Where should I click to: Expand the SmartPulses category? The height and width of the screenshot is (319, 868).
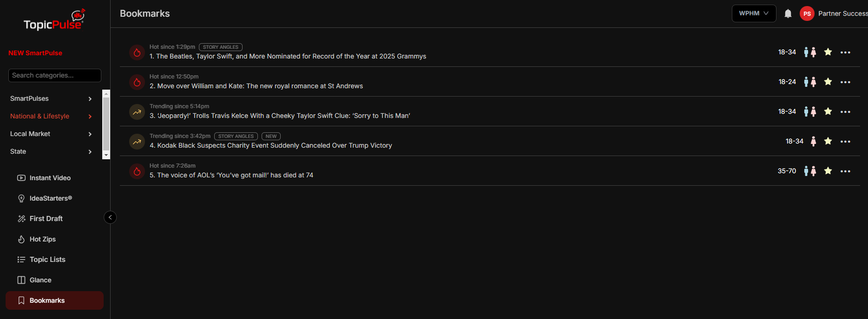point(51,98)
